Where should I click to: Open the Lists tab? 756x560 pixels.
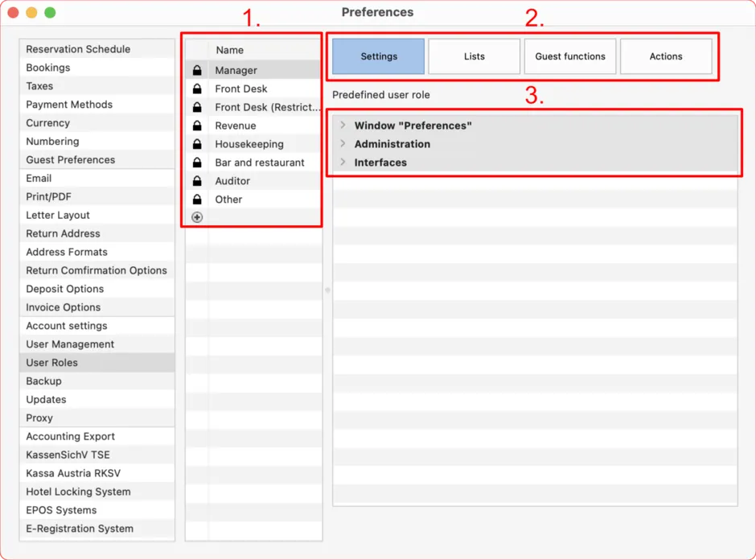pos(475,56)
